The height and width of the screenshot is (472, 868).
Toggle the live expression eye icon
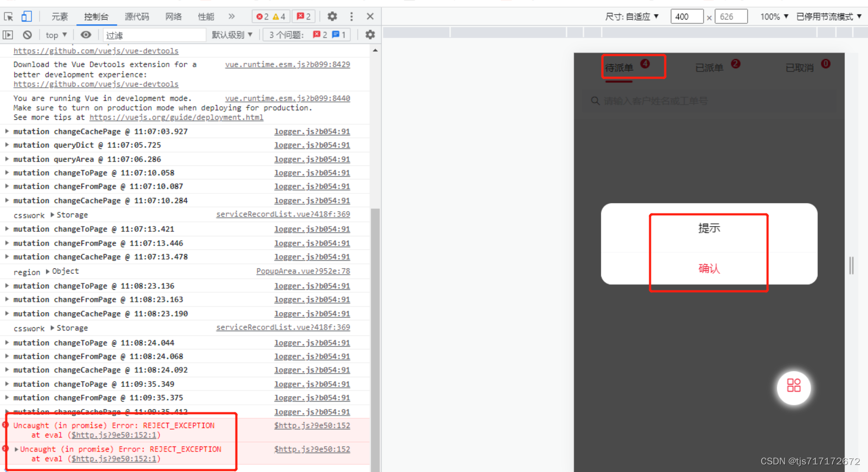click(86, 35)
